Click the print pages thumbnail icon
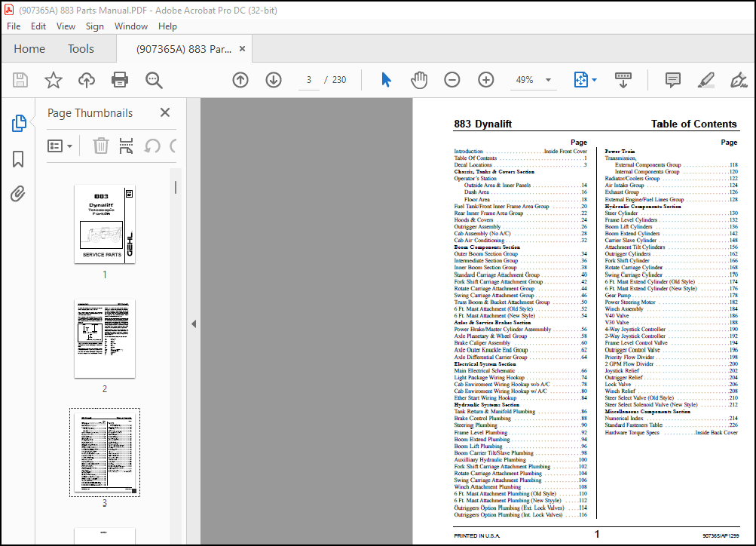The height and width of the screenshot is (546, 756). pos(127,146)
